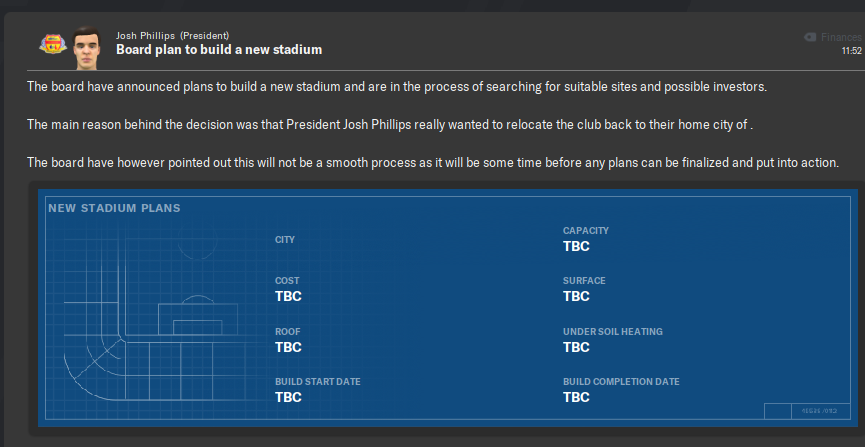This screenshot has width=865, height=447.
Task: Select the NEW STADIUM PLANS heading
Action: 114,208
